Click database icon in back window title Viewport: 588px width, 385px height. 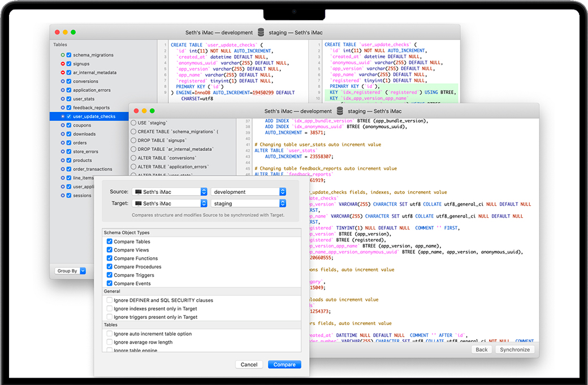261,33
